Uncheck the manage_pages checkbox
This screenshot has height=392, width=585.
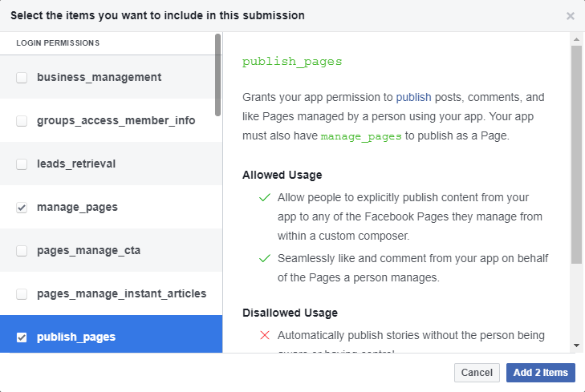coord(22,207)
